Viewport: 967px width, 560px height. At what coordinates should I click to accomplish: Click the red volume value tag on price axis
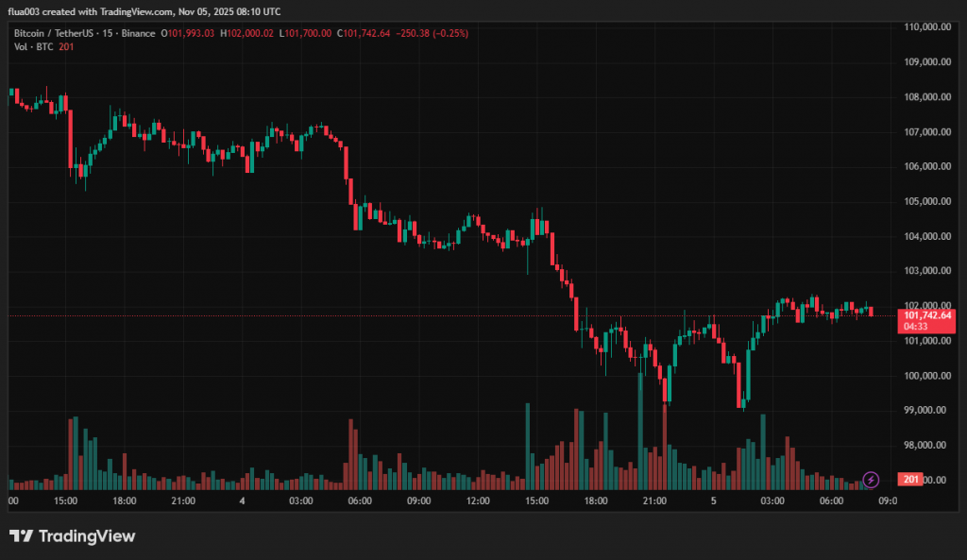point(911,480)
